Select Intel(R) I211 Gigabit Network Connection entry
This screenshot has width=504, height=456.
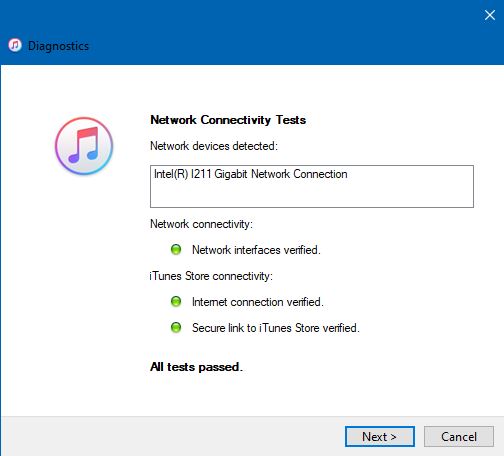click(250, 174)
